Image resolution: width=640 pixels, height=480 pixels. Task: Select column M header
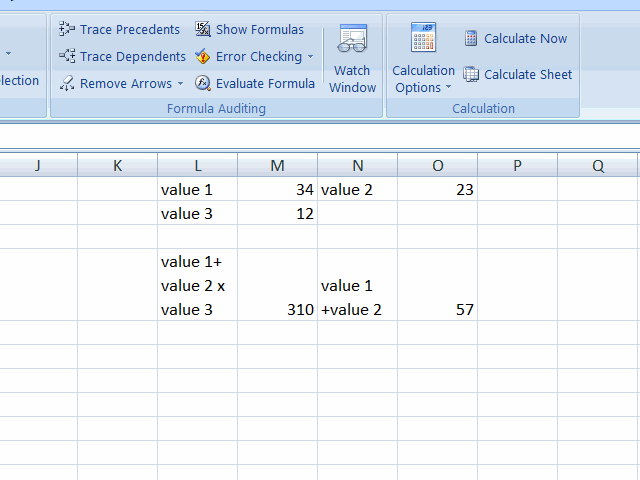278,165
